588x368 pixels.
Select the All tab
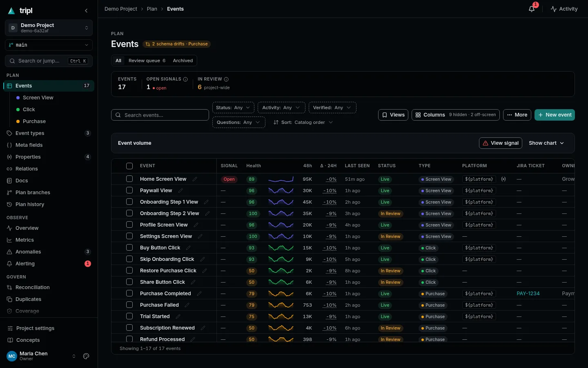click(x=118, y=61)
